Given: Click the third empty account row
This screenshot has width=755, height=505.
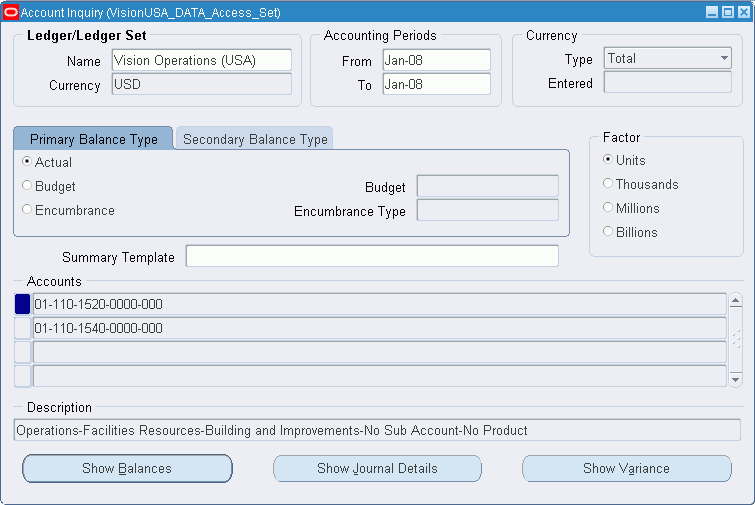Looking at the screenshot, I should tap(379, 352).
